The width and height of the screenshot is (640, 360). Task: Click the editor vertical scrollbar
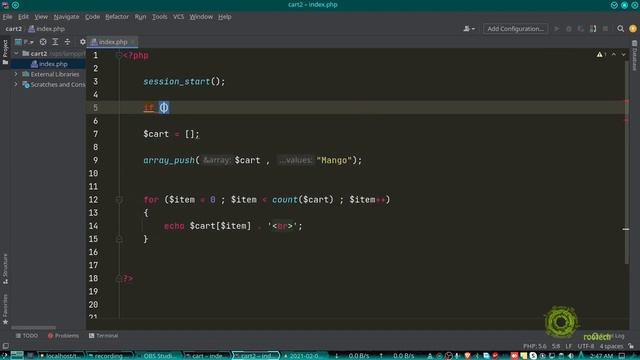click(627, 162)
